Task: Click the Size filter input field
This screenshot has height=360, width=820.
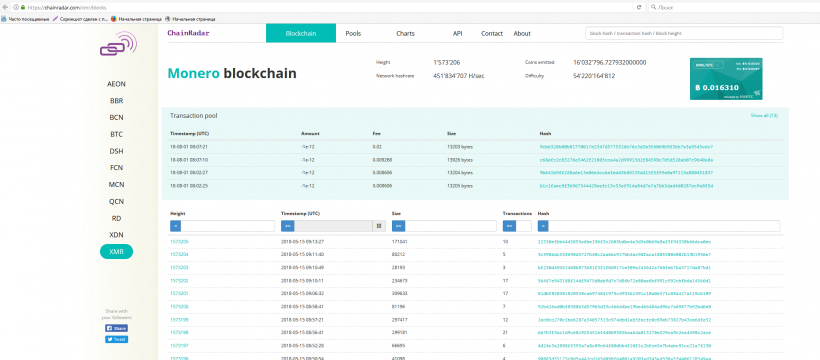Action: tap(450, 226)
